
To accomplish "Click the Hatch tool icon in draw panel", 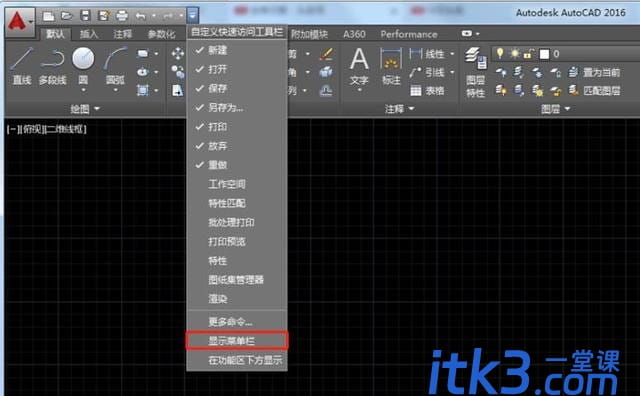I will (142, 90).
